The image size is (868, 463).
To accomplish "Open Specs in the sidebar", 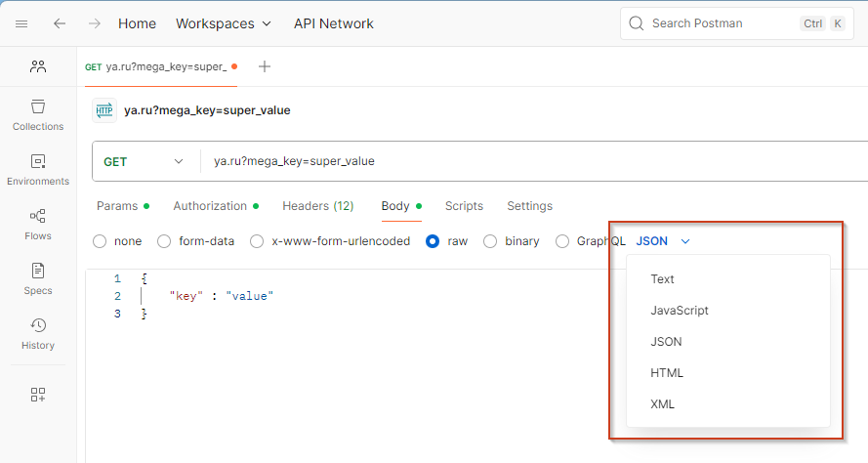I will [x=38, y=279].
